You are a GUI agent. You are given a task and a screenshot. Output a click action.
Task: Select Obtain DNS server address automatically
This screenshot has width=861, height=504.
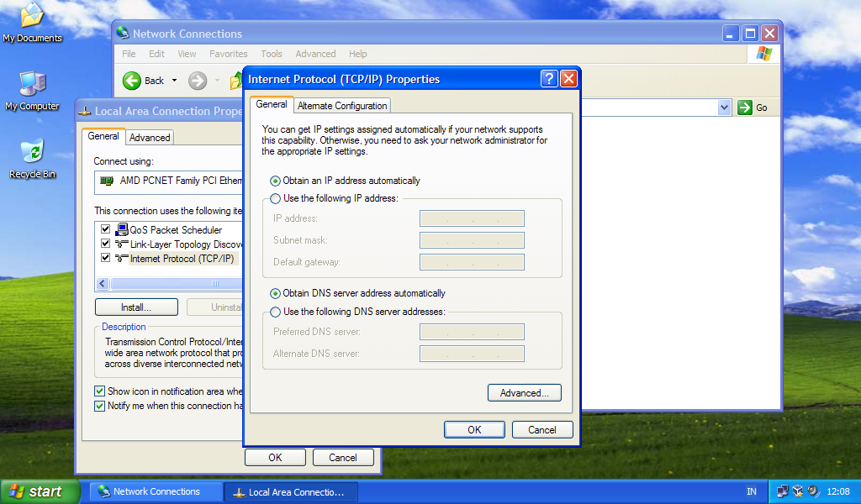pos(275,293)
